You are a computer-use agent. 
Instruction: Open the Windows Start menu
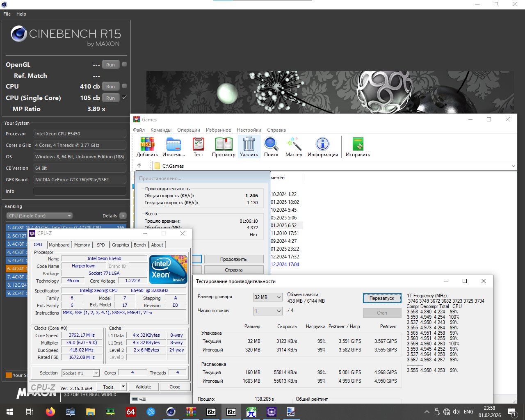click(10, 412)
